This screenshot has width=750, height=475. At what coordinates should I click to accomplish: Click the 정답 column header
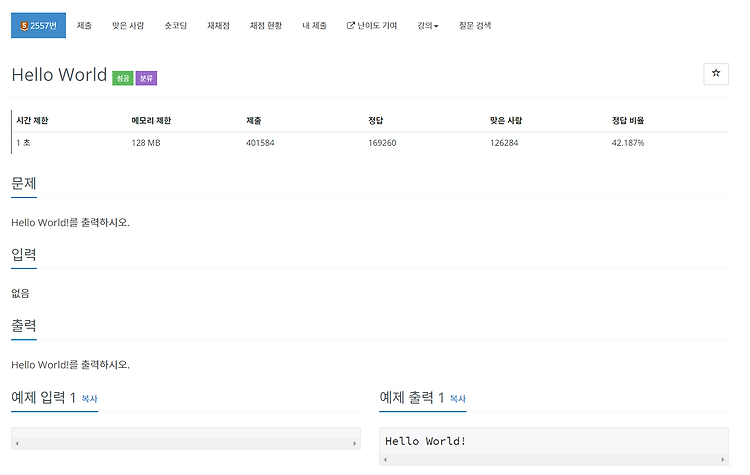click(x=375, y=121)
